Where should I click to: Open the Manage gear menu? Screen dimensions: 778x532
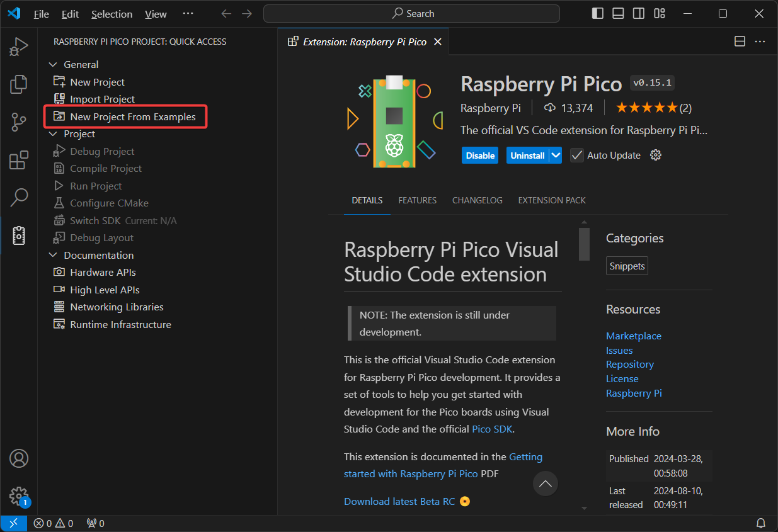coord(19,495)
